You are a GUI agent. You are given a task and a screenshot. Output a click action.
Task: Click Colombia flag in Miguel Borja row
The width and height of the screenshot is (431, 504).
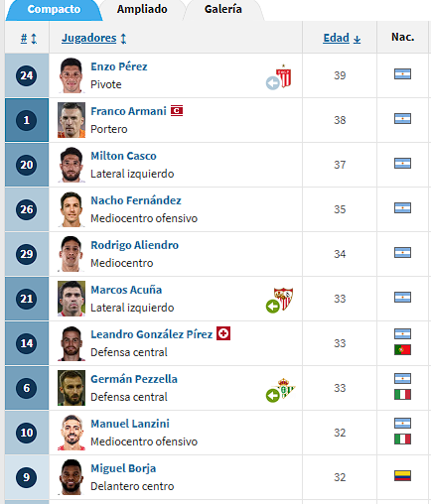(x=402, y=475)
